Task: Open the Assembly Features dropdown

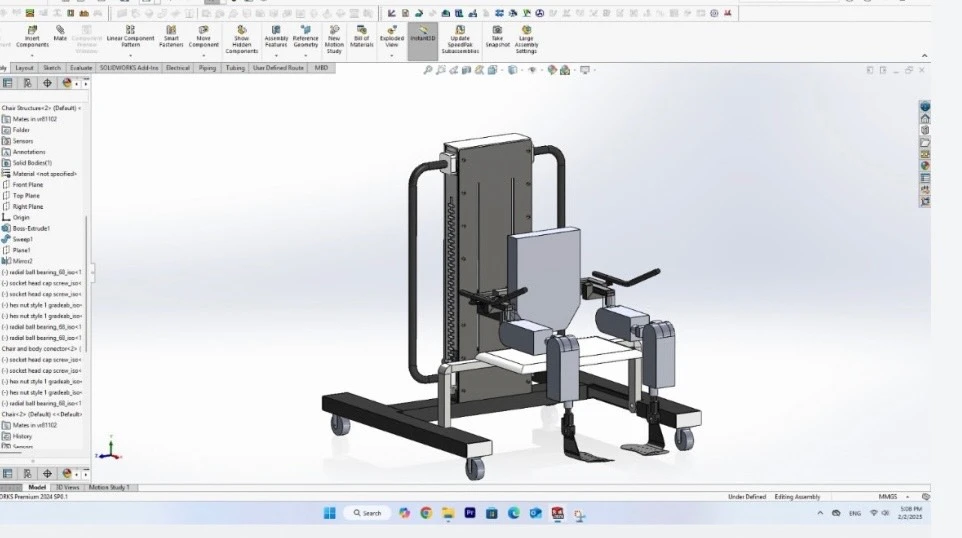Action: [x=276, y=38]
